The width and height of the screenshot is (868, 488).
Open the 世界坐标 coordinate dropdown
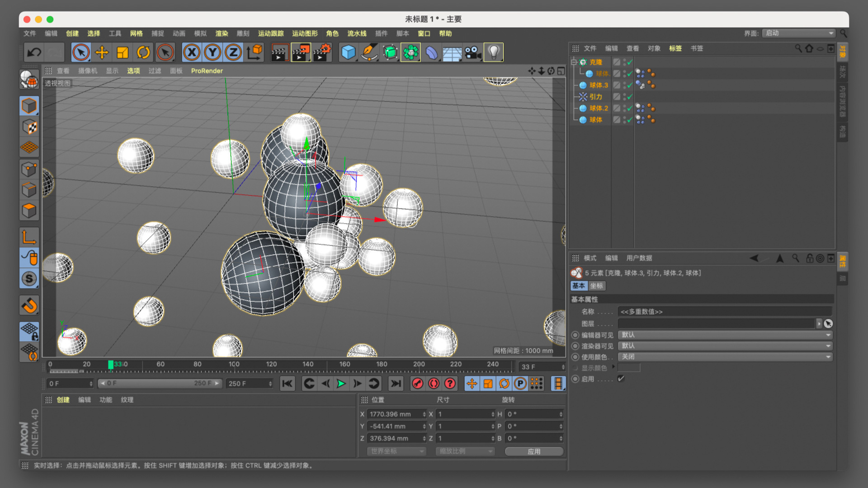[397, 451]
